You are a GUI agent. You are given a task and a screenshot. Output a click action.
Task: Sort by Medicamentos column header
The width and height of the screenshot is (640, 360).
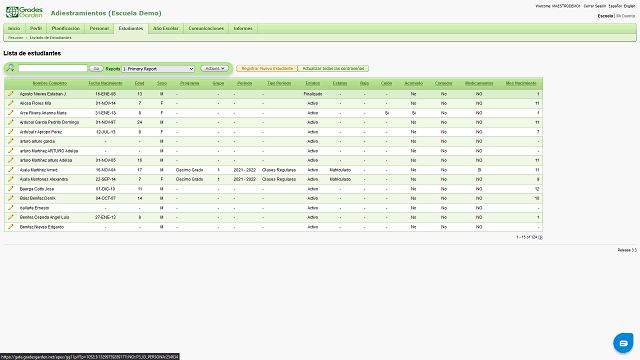(479, 83)
